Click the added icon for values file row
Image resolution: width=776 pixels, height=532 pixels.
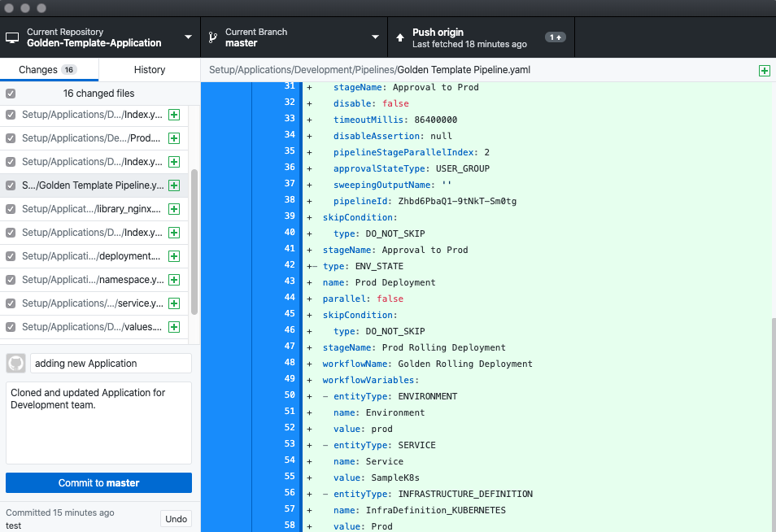pyautogui.click(x=174, y=327)
